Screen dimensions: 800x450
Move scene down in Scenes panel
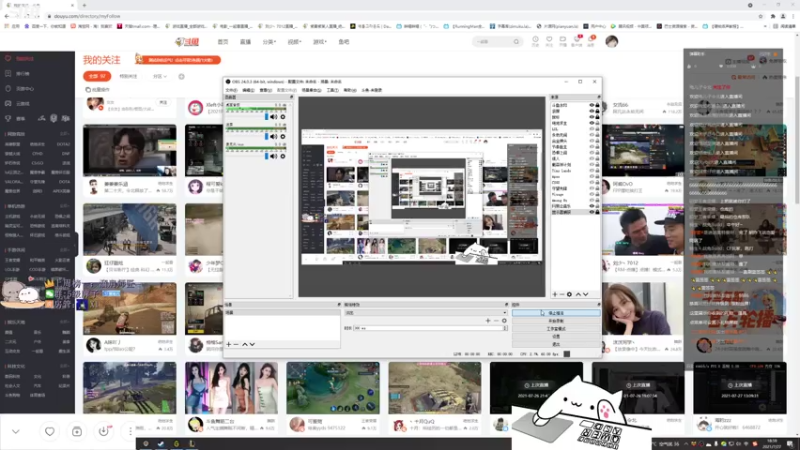point(252,344)
